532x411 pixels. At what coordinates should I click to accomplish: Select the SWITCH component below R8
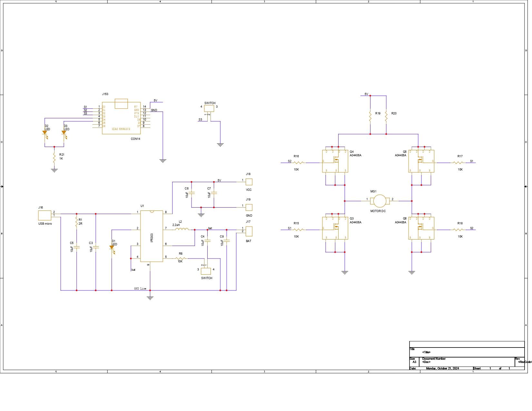point(206,271)
